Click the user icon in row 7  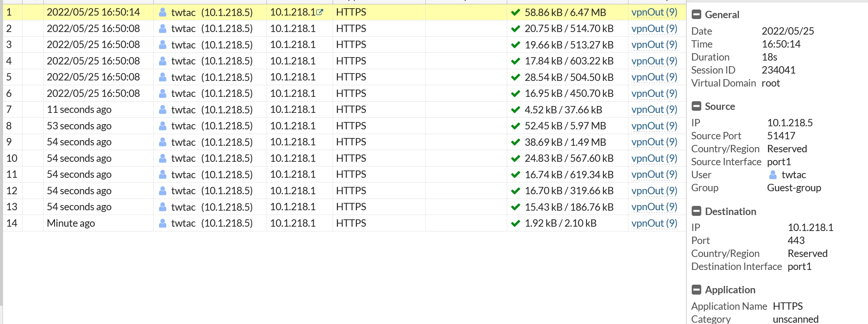tap(162, 109)
